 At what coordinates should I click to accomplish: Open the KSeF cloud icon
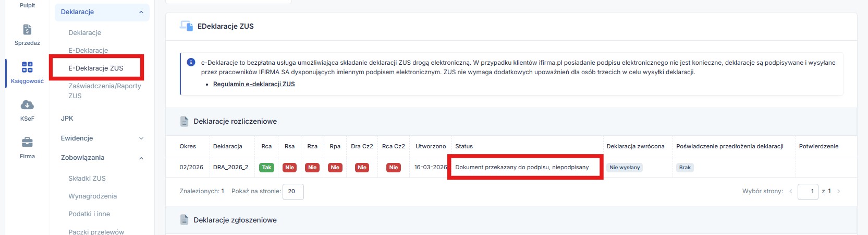(27, 105)
